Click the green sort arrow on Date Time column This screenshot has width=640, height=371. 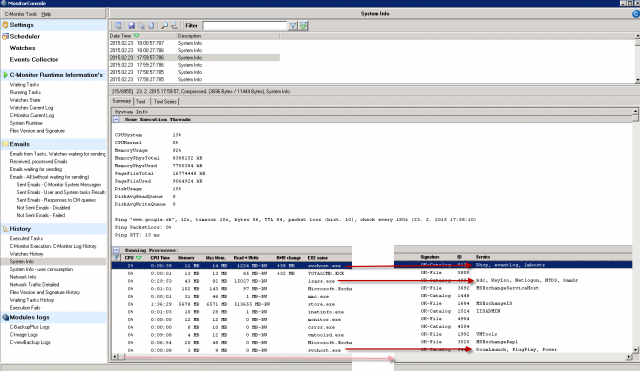(136, 36)
